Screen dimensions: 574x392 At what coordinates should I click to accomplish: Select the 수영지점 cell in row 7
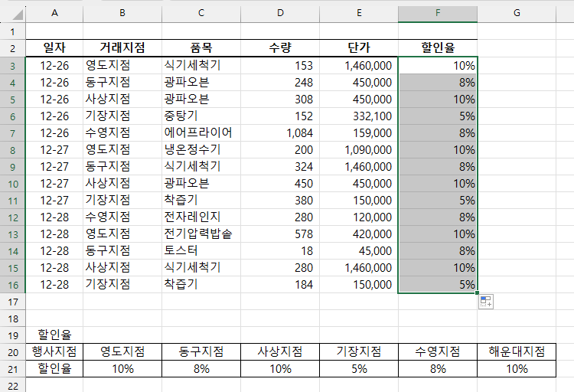[x=122, y=132]
